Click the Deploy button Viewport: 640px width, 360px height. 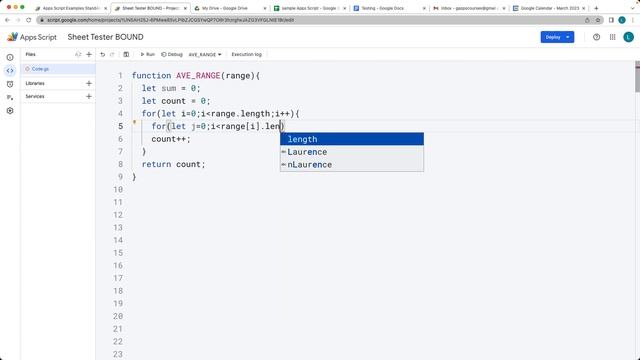[557, 37]
